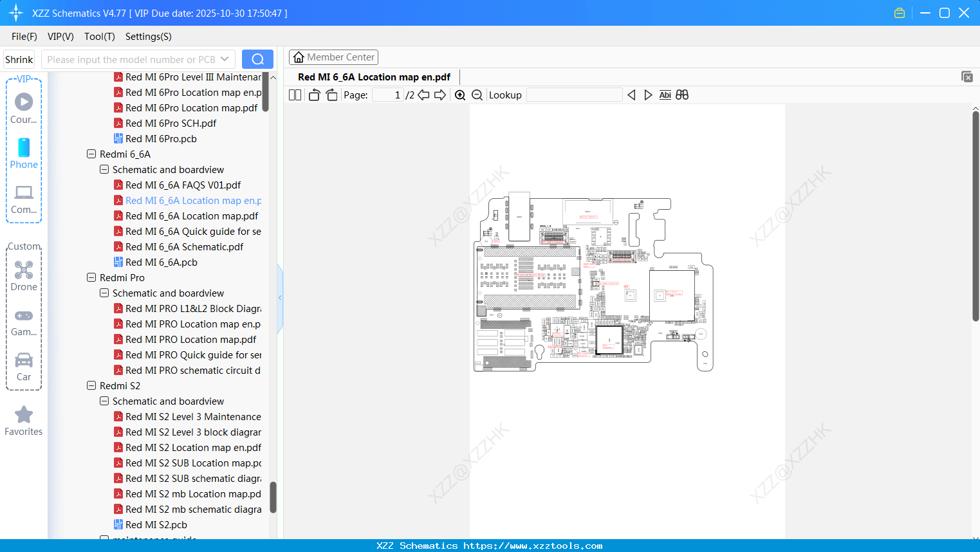980x552 pixels.
Task: Open the Courses category
Action: point(24,108)
